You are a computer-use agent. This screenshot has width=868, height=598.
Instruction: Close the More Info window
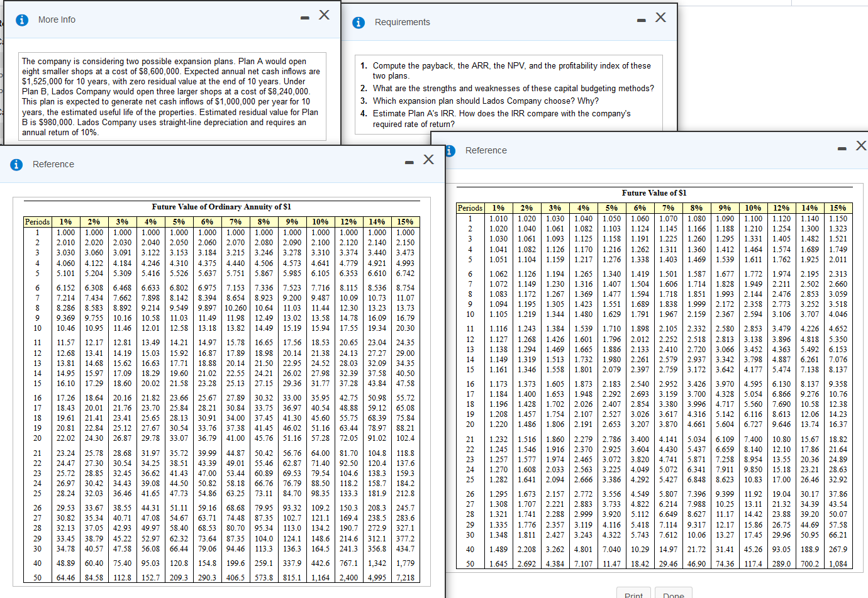[323, 15]
